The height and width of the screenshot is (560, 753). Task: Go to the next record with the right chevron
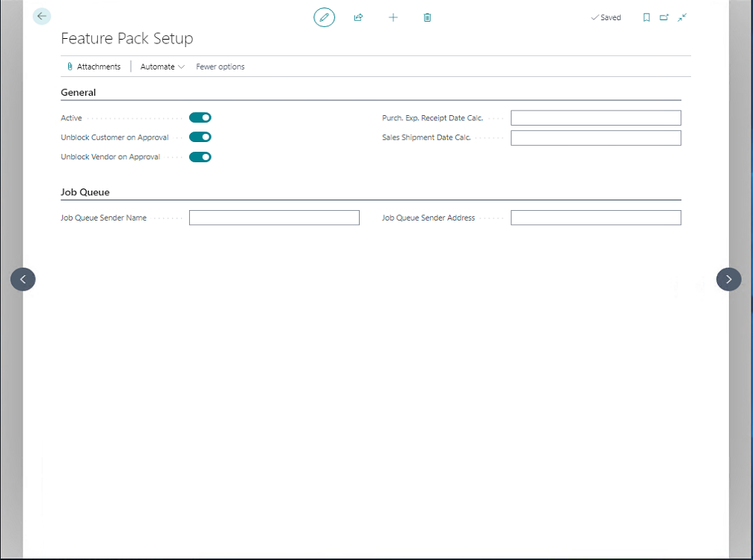[x=728, y=279]
